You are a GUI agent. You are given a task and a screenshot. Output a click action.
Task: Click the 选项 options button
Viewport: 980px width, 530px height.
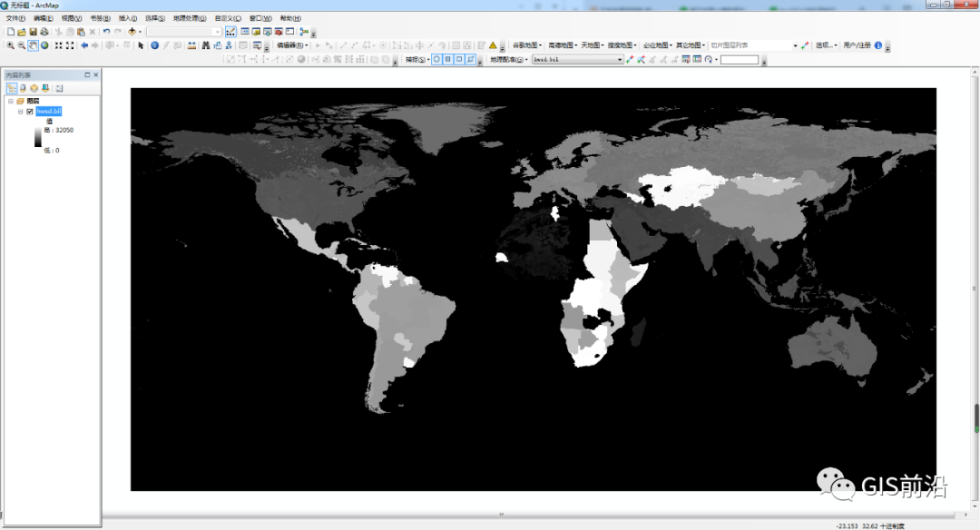(827, 45)
